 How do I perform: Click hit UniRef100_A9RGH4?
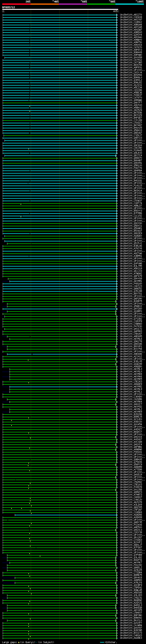click(131, 25)
